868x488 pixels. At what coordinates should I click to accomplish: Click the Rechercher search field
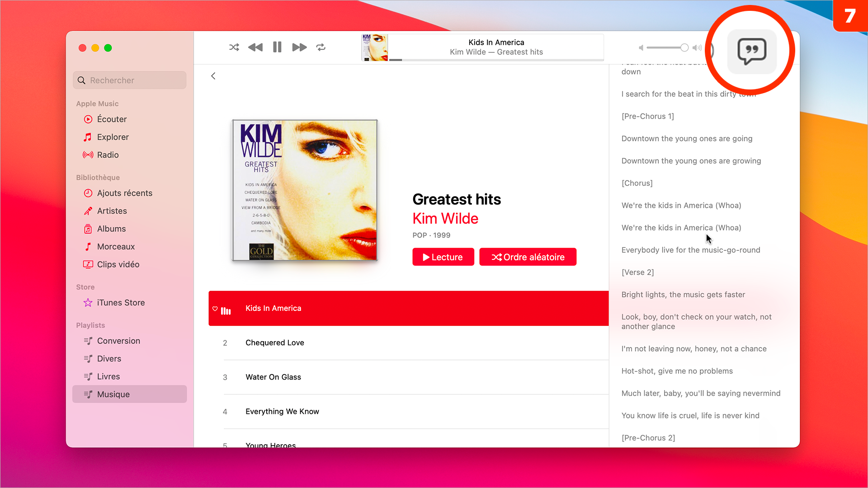130,80
